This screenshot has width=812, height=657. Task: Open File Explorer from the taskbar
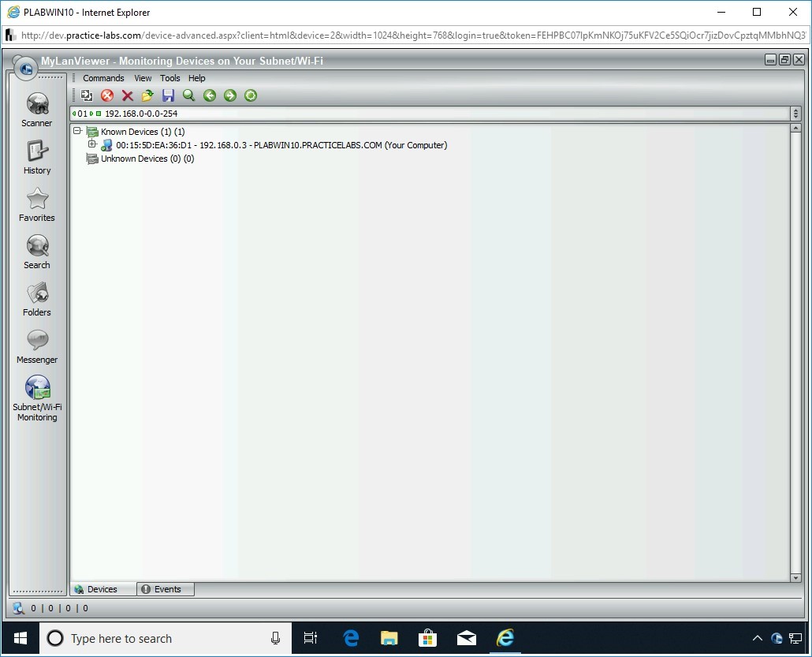[389, 638]
